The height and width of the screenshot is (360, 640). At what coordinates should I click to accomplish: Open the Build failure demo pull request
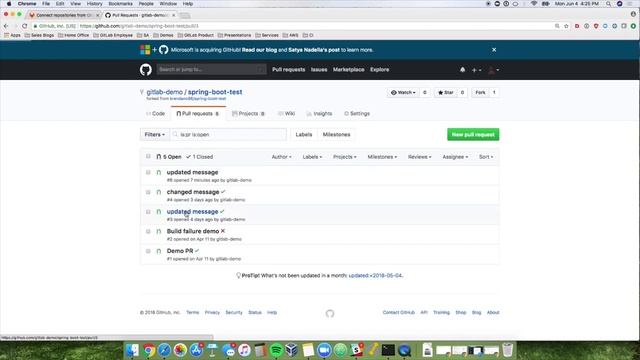click(193, 231)
